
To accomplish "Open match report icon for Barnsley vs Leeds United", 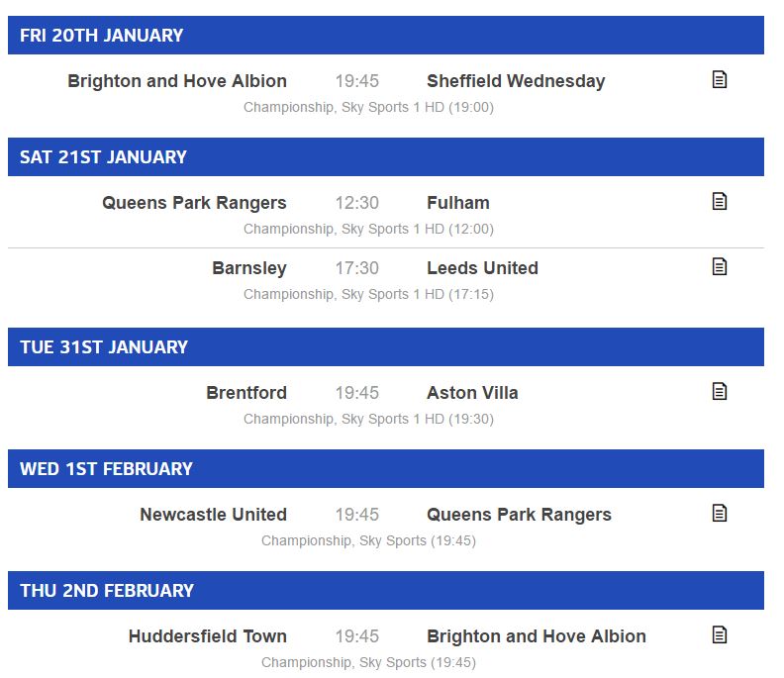I will point(719,266).
